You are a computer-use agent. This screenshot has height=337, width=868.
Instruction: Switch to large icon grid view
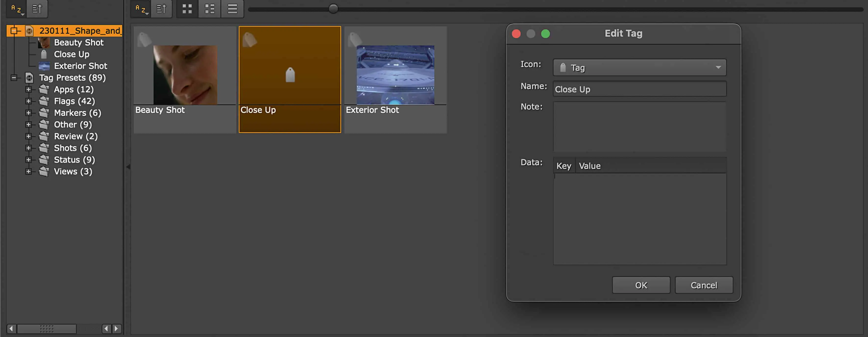click(x=187, y=9)
